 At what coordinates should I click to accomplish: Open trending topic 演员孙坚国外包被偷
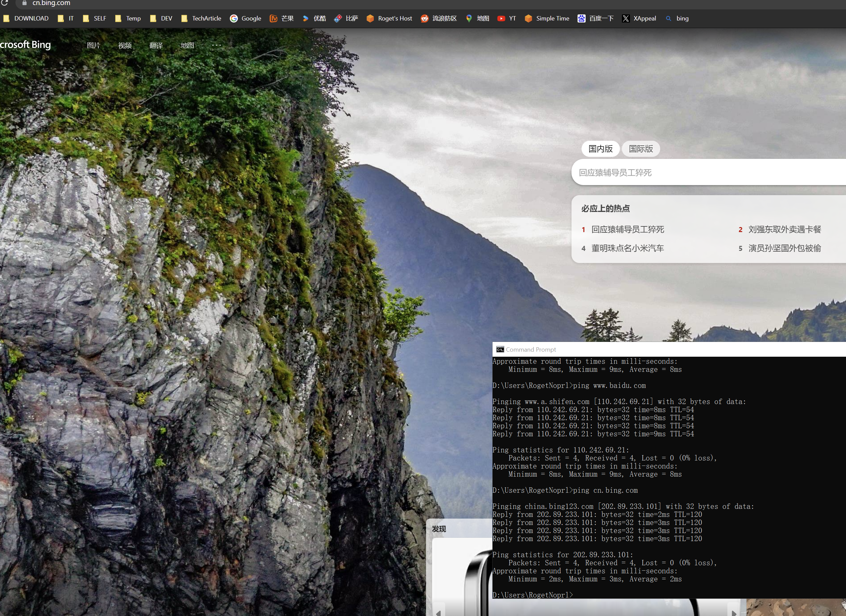[785, 248]
